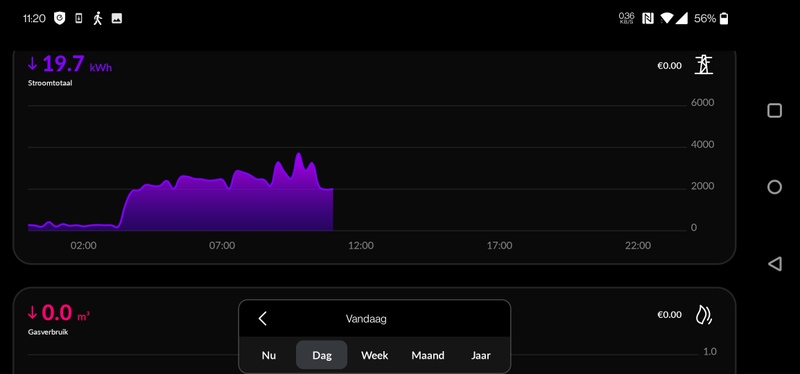800x374 pixels.
Task: Tap the electricity pylon icon
Action: [x=704, y=65]
